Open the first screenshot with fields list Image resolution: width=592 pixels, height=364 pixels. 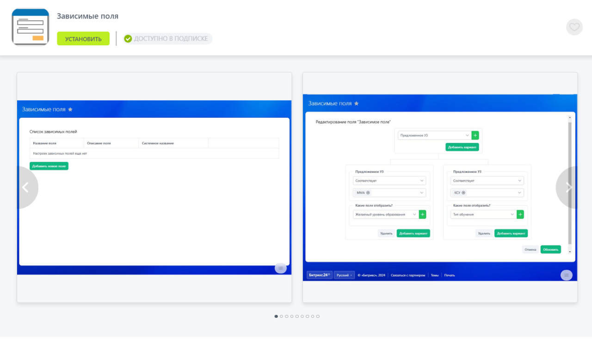click(x=154, y=188)
